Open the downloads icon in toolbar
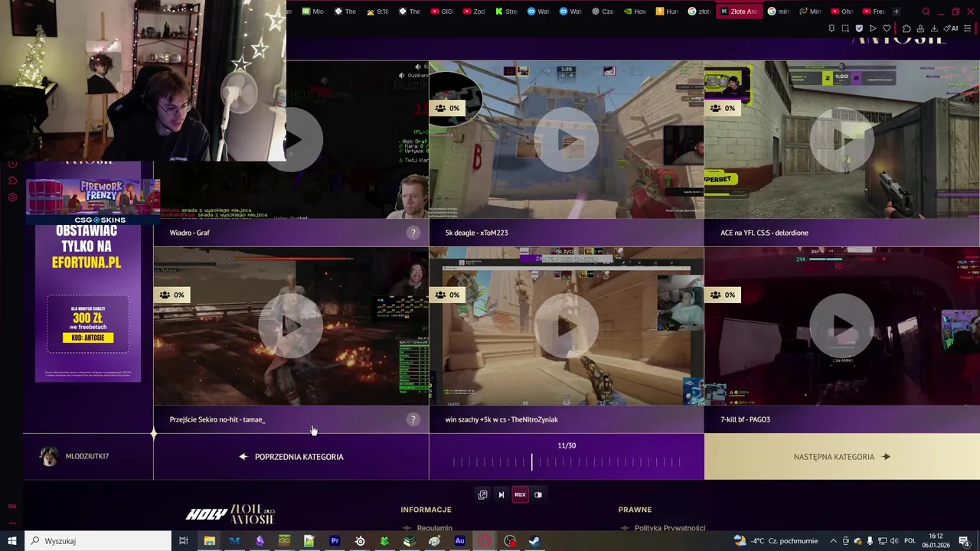This screenshot has height=551, width=980. point(934,28)
